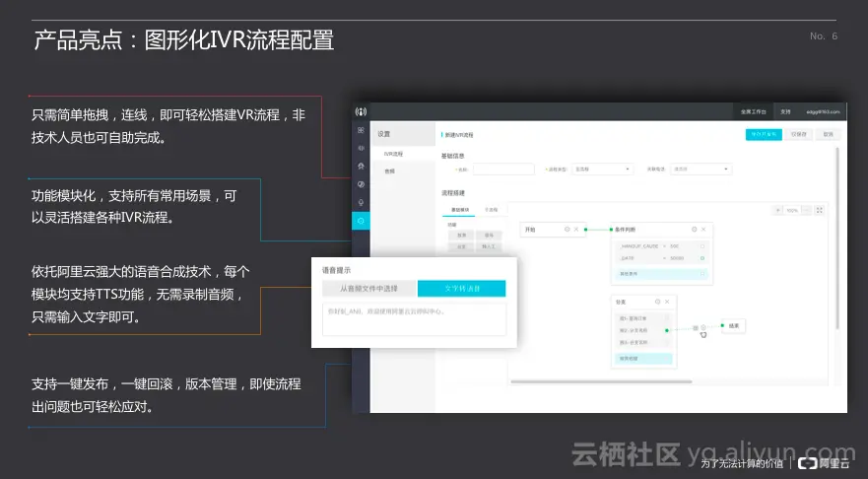The image size is (868, 479).
Task: Select the highlighted settings gear in sidebar
Action: pyautogui.click(x=361, y=221)
